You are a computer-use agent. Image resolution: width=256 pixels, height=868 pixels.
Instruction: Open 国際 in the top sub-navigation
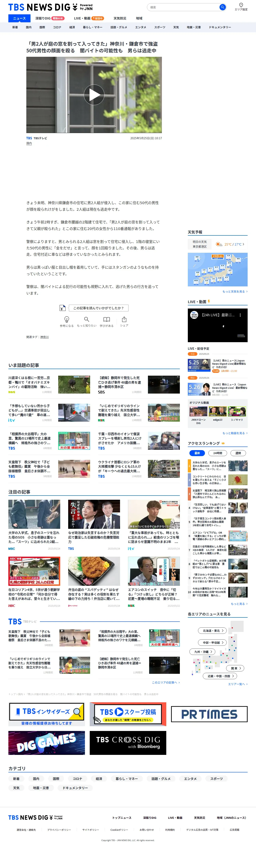[42, 27]
